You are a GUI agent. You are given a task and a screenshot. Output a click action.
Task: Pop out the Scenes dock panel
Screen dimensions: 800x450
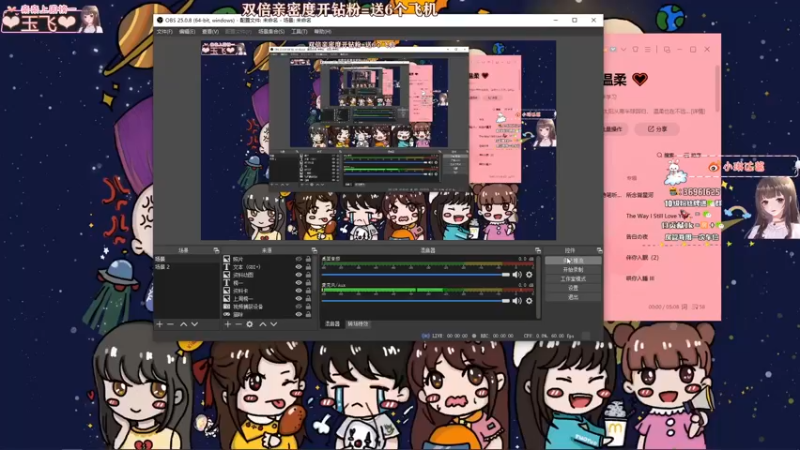point(216,251)
